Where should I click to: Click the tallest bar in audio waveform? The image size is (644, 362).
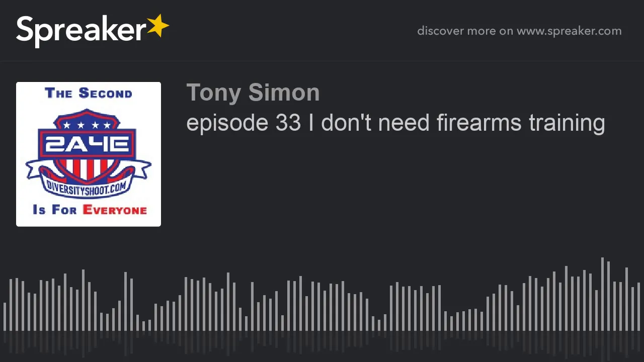pos(602,294)
